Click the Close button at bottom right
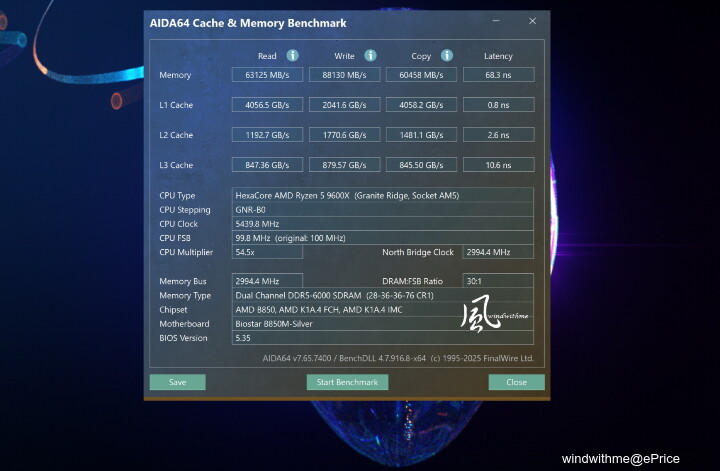720x471 pixels. tap(517, 382)
